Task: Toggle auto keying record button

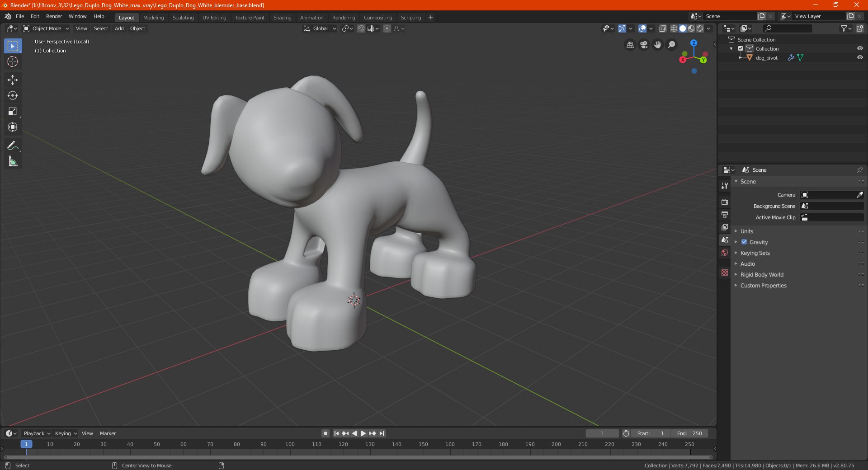Action: [x=325, y=433]
